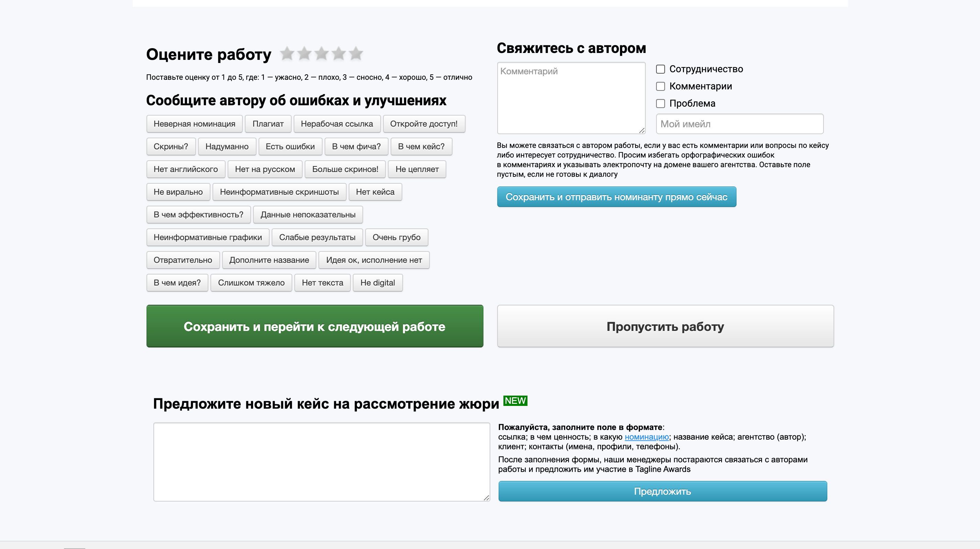This screenshot has height=549, width=980.
Task: Skip work with Пропустить работу button
Action: point(665,326)
